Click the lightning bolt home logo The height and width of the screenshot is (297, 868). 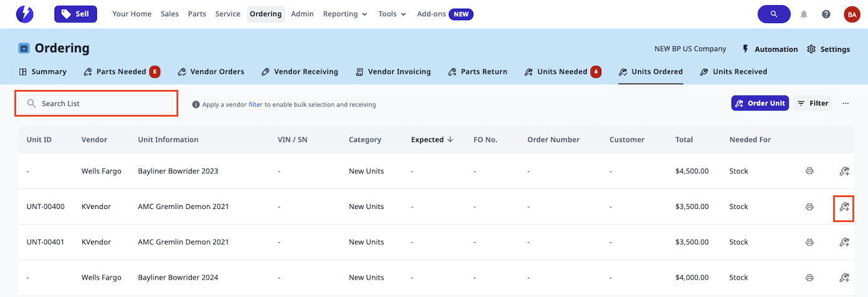(25, 14)
